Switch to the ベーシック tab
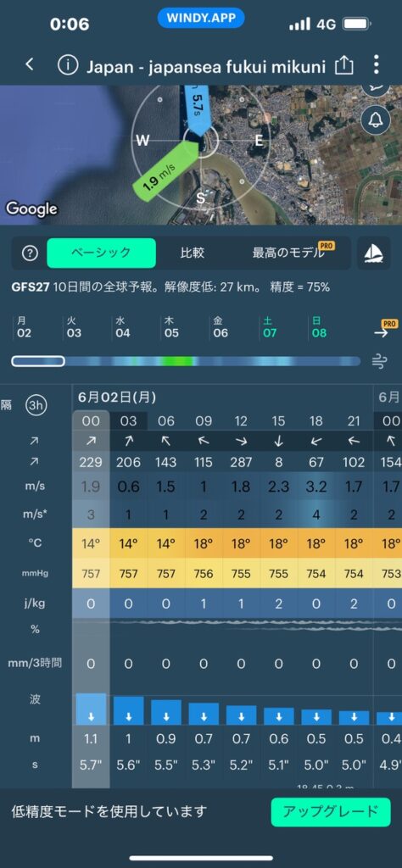This screenshot has height=868, width=402. point(101,253)
